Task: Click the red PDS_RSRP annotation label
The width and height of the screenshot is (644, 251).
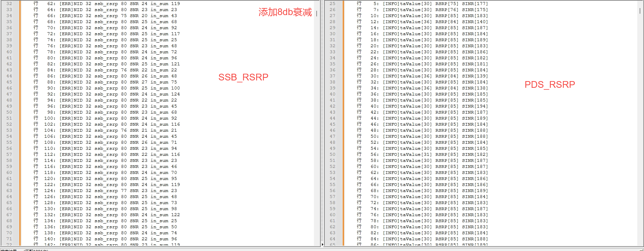Action: coord(549,85)
